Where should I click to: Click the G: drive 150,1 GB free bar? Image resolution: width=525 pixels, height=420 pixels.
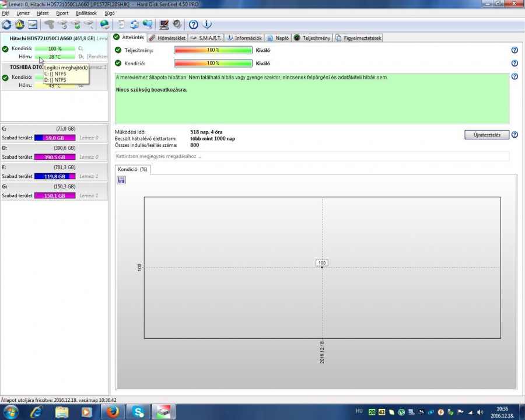pyautogui.click(x=55, y=195)
